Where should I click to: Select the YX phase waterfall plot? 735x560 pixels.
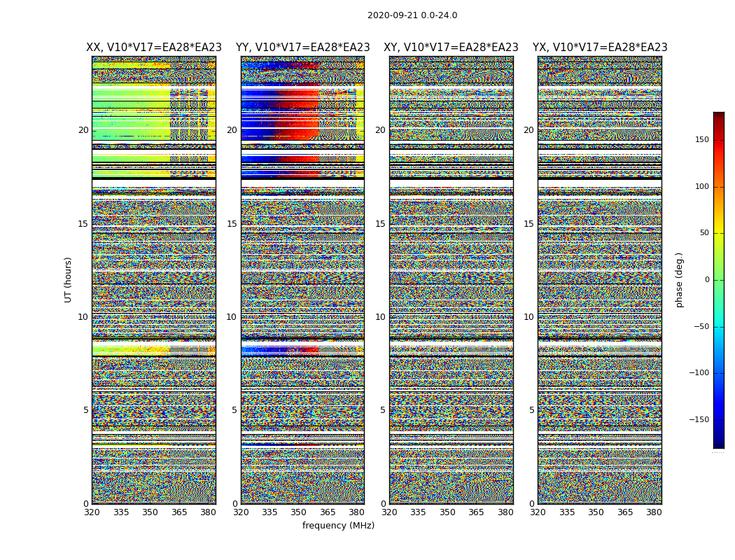point(600,280)
